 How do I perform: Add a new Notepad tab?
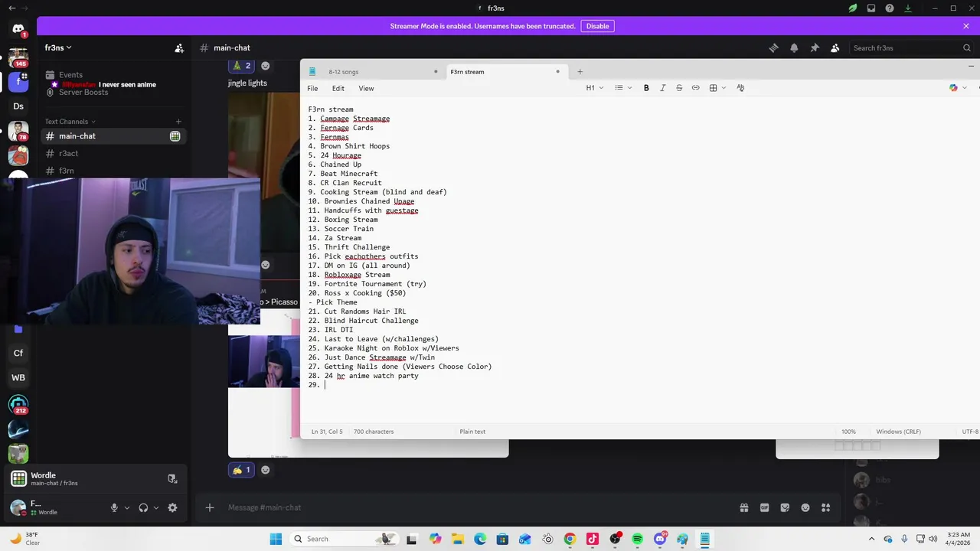pos(580,72)
